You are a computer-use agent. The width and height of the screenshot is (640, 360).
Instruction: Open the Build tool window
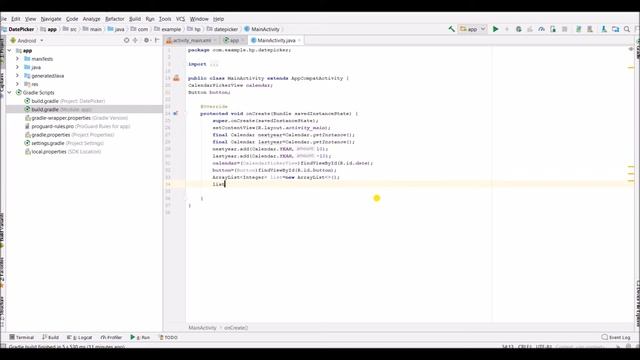click(x=51, y=338)
